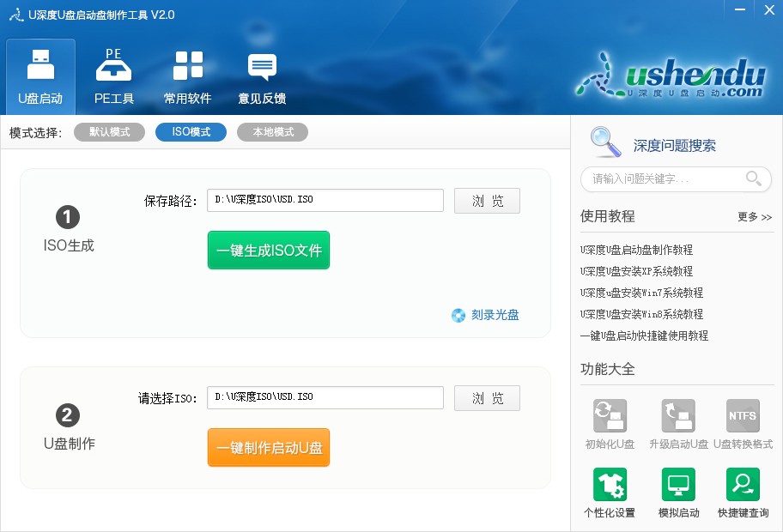Click the 升级启动U盘 icon
This screenshot has height=532, width=783.
pyautogui.click(x=678, y=415)
